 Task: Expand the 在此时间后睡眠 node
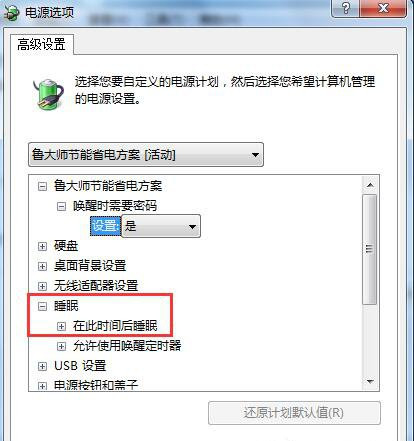pos(61,326)
